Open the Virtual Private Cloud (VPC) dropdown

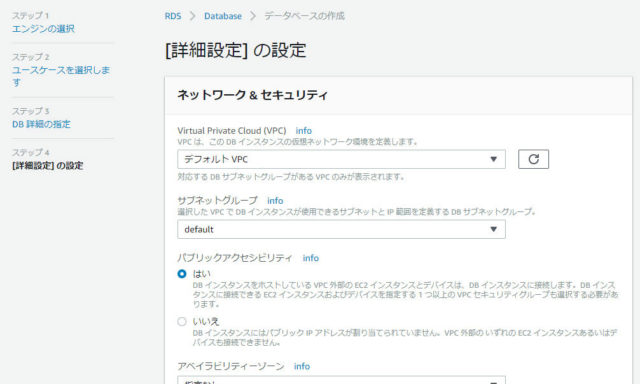pyautogui.click(x=341, y=159)
